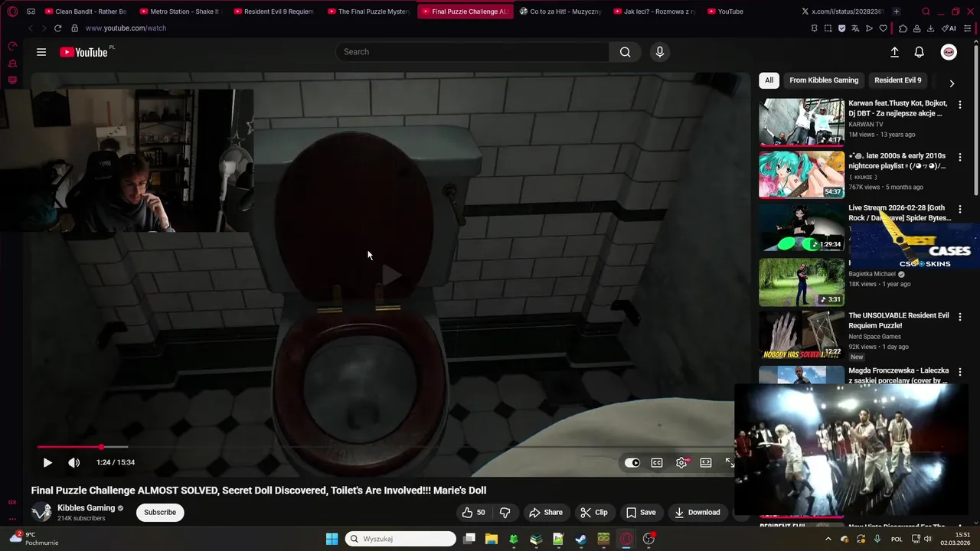This screenshot has height=551, width=980.
Task: Click the Wyszukaj taskbar search box
Action: pos(400,539)
